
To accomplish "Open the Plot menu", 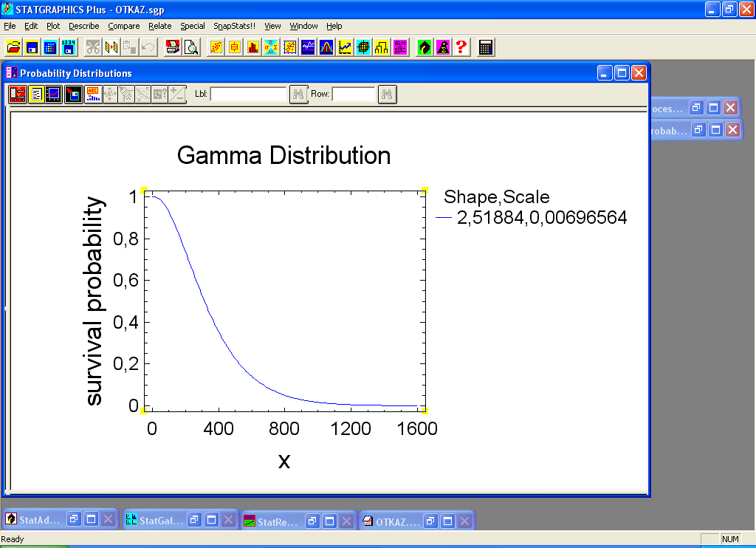I will pyautogui.click(x=53, y=26).
